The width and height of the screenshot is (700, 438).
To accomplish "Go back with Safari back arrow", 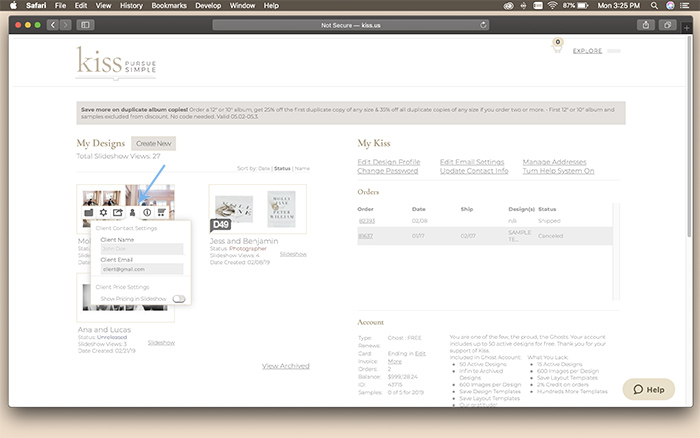I will pyautogui.click(x=53, y=25).
